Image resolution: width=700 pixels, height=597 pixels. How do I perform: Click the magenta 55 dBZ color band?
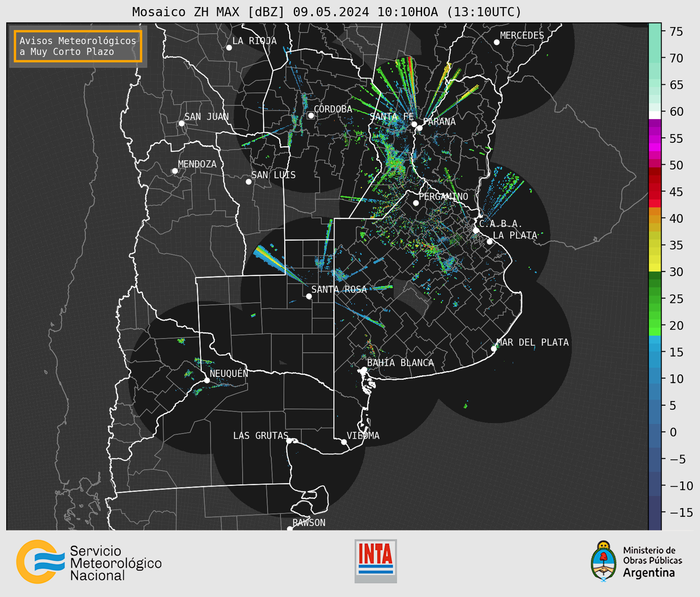tap(655, 139)
